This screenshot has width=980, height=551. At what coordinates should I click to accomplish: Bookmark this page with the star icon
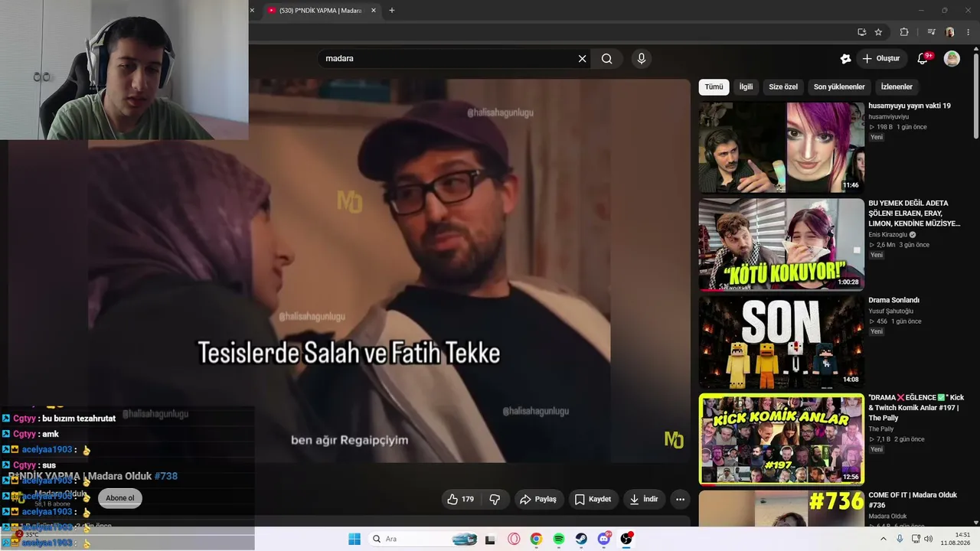tap(878, 32)
